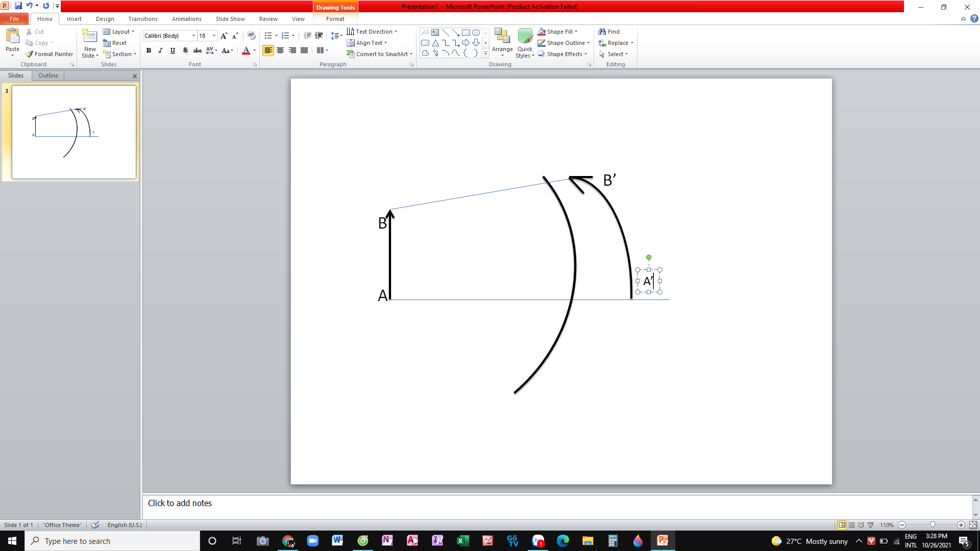Click the Find button in Editing group
980x551 pixels.
(610, 31)
